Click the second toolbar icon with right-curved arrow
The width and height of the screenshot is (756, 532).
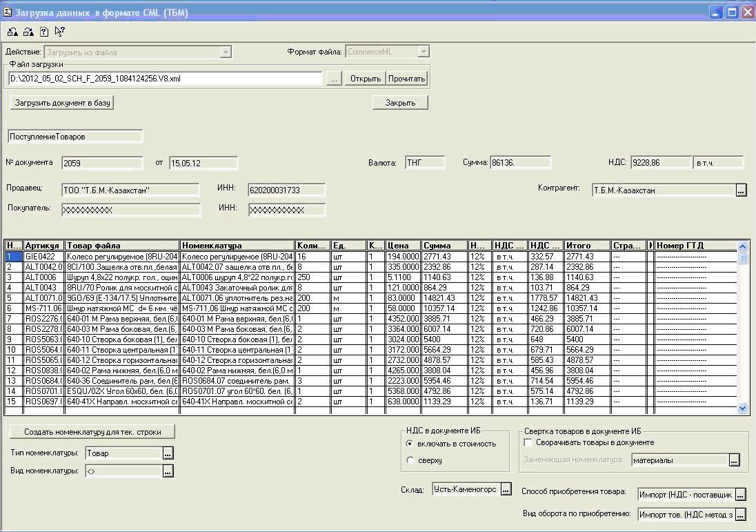pyautogui.click(x=28, y=32)
